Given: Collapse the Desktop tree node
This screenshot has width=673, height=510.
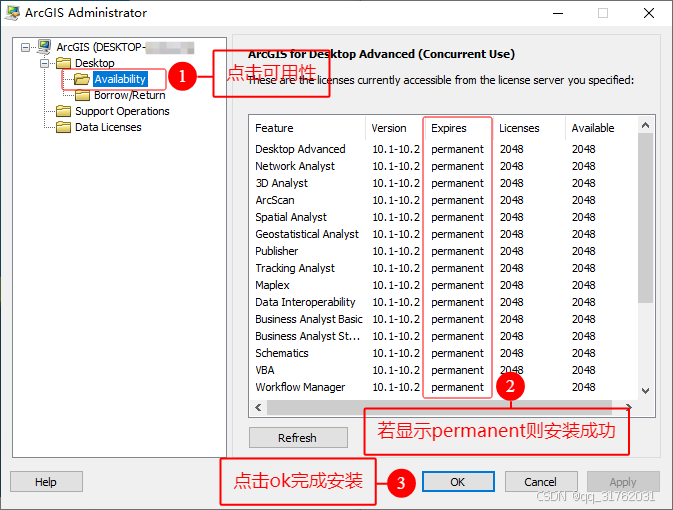Looking at the screenshot, I should coord(44,64).
